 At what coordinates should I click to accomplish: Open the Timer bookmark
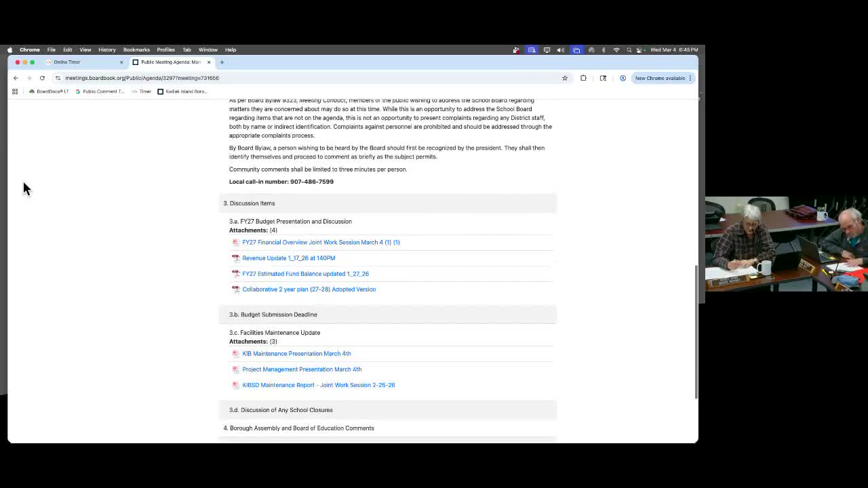pyautogui.click(x=142, y=91)
